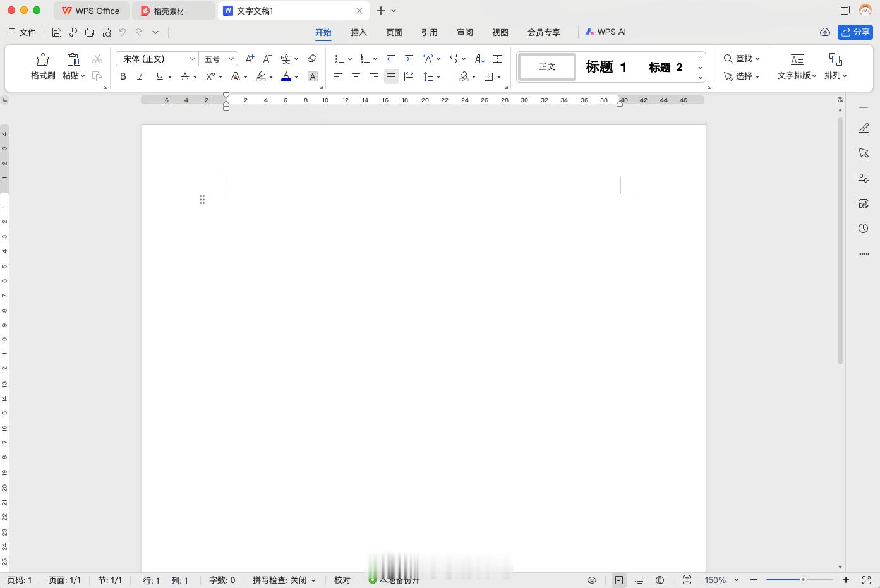Click the Print icon in quick toolbar
880x588 pixels.
[90, 32]
